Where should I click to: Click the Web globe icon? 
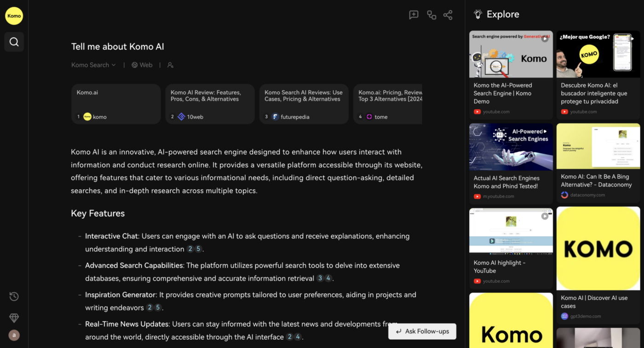135,65
